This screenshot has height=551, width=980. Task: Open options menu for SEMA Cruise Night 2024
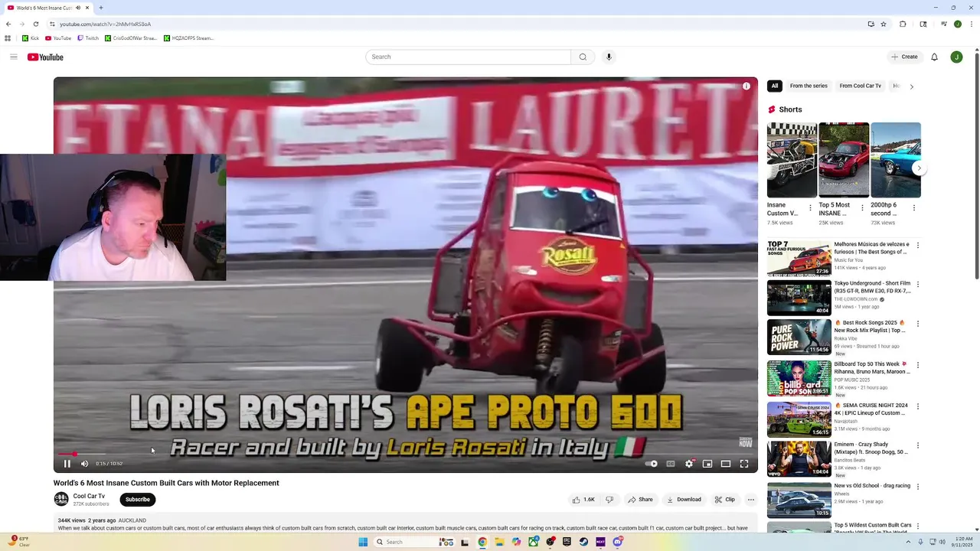point(918,406)
